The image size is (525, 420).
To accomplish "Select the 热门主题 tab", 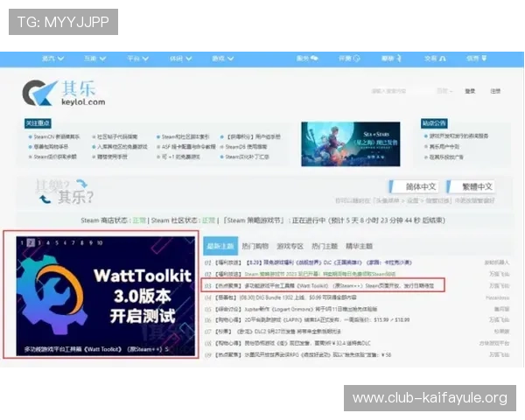I will coord(325,246).
